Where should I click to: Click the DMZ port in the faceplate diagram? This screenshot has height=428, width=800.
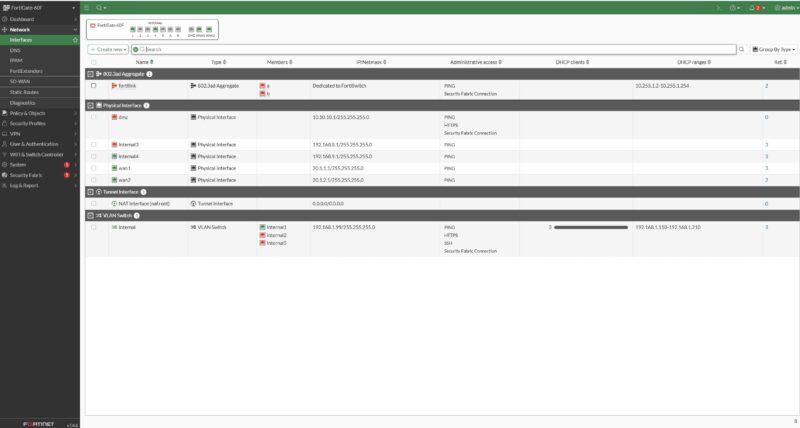[x=191, y=30]
